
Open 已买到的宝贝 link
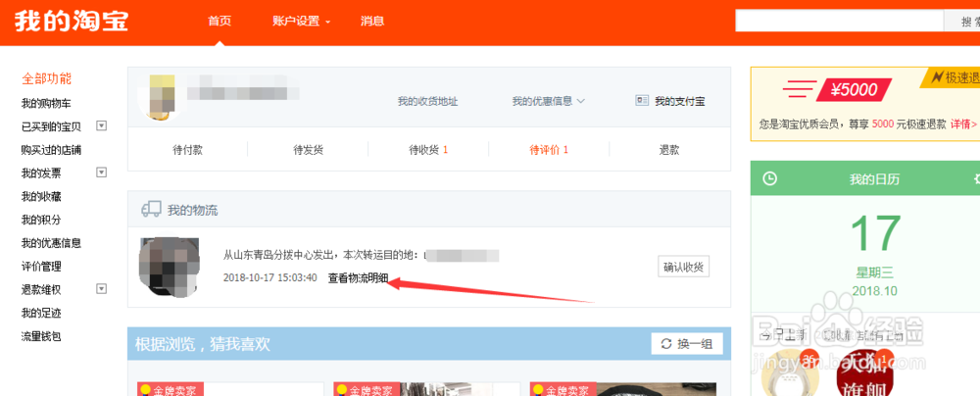pos(51,126)
